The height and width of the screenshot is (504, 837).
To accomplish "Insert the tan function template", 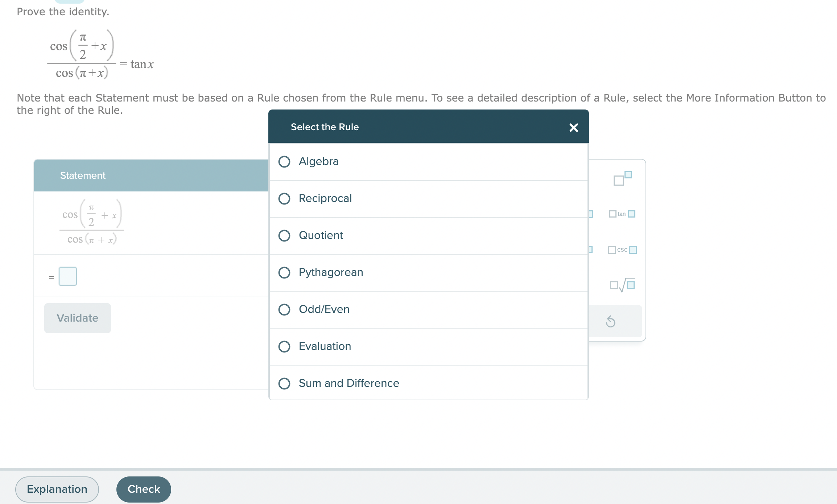I will tap(623, 214).
